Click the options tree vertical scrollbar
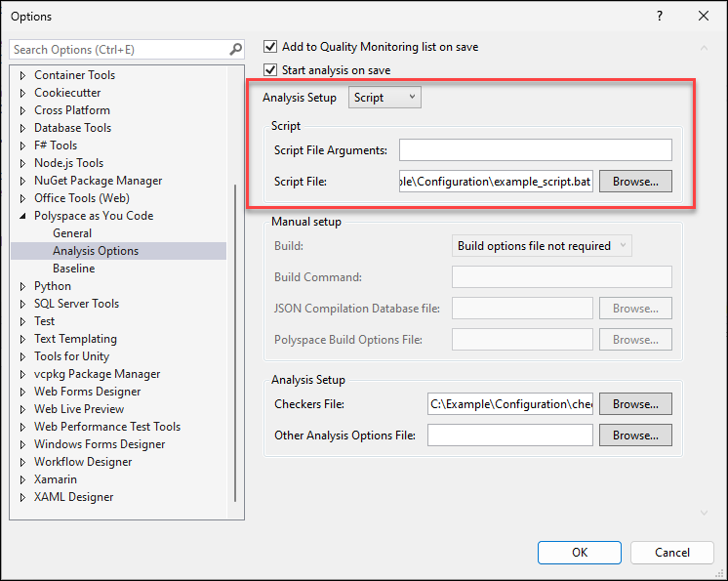This screenshot has width=728, height=581. pyautogui.click(x=234, y=342)
